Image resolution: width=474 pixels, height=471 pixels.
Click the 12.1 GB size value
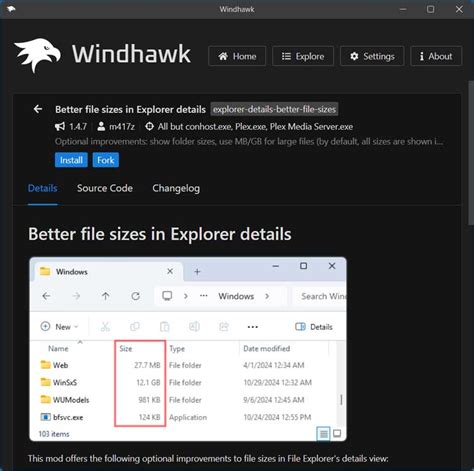[148, 382]
